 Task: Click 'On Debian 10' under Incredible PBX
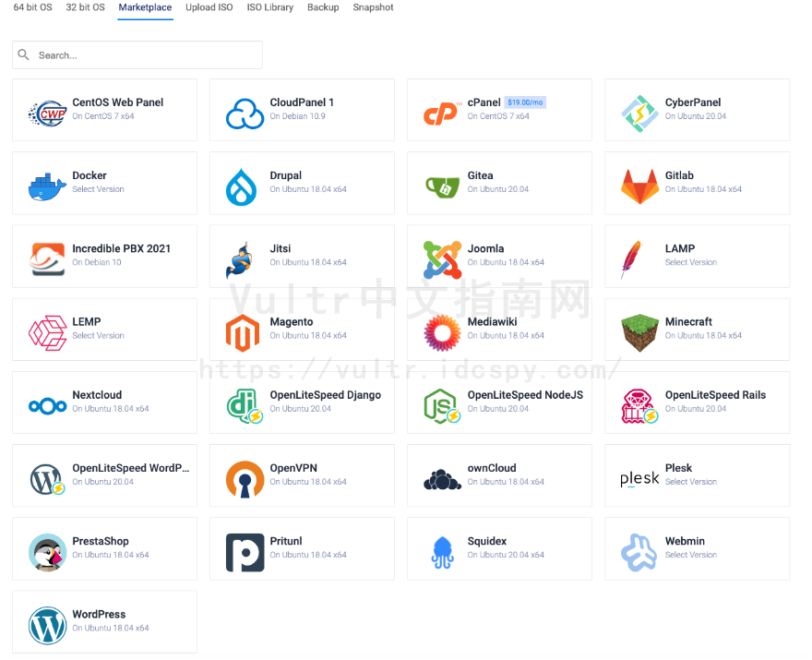[96, 262]
